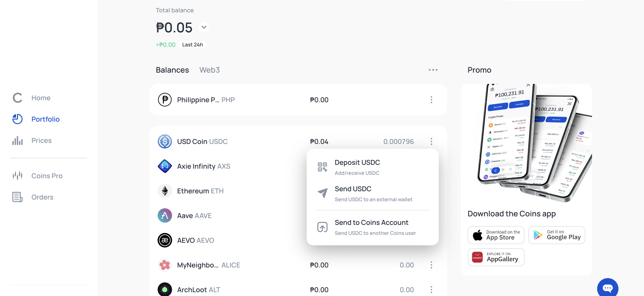Image resolution: width=644 pixels, height=296 pixels.
Task: Click the Coins Pro candlestick icon
Action: [17, 176]
